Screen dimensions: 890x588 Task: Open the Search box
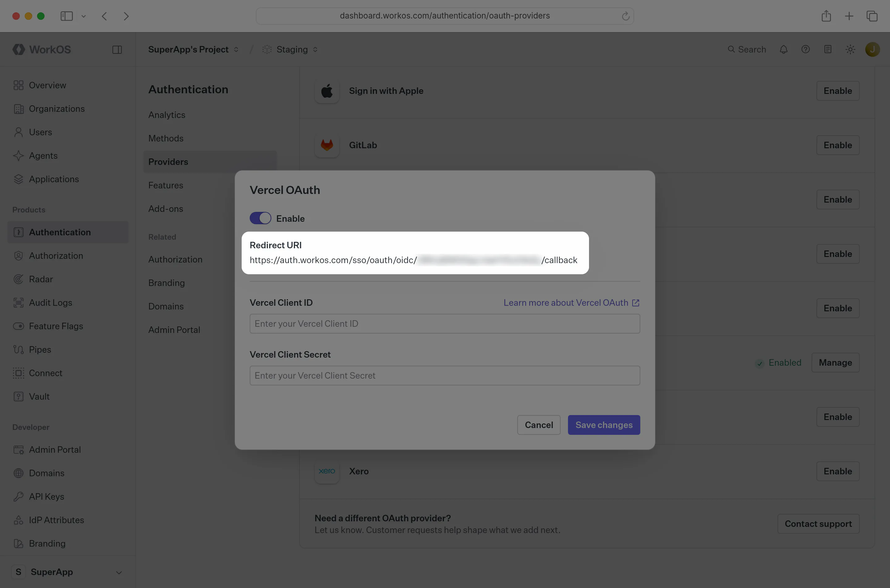pos(747,49)
